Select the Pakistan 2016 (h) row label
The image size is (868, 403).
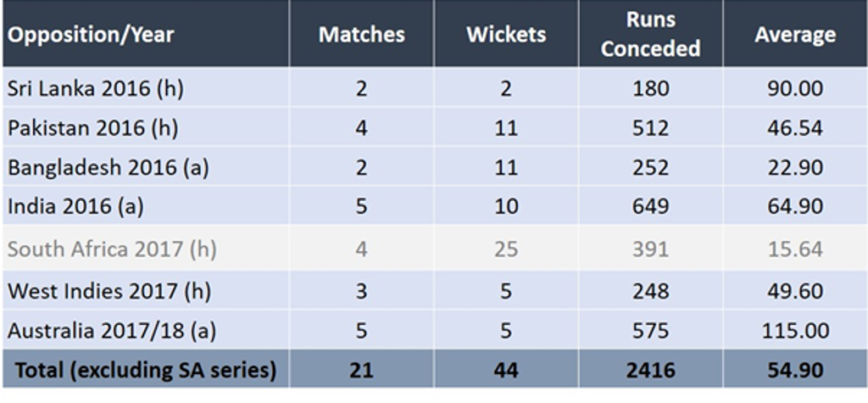tap(92, 128)
